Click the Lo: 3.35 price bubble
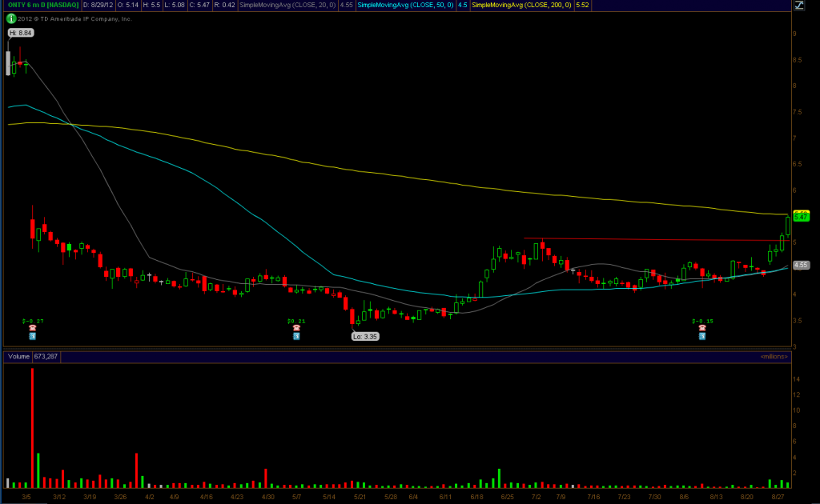820x504 pixels. (x=365, y=336)
